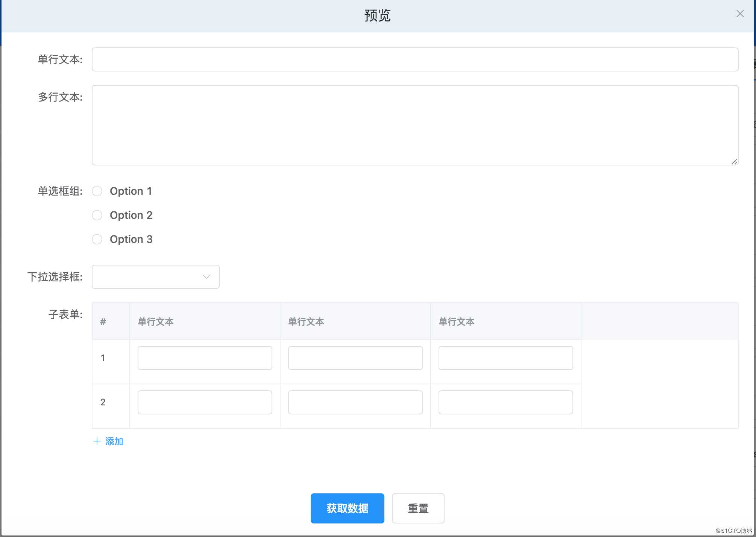Click the # column header
This screenshot has width=756, height=537.
111,322
